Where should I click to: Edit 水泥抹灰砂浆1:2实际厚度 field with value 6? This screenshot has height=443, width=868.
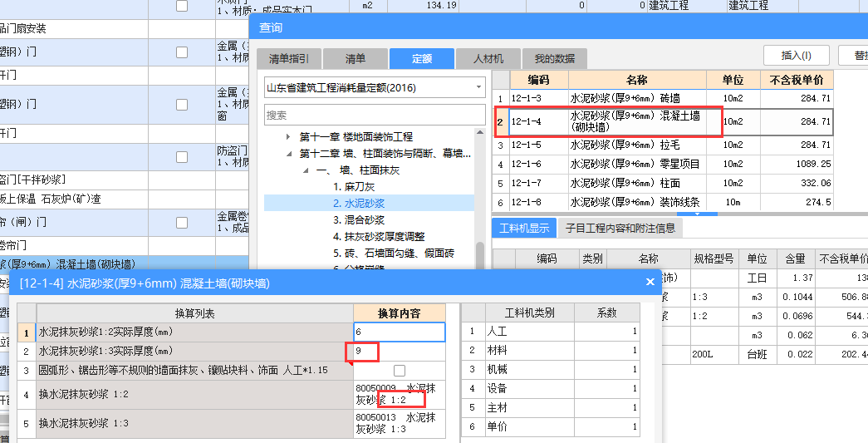click(x=400, y=332)
